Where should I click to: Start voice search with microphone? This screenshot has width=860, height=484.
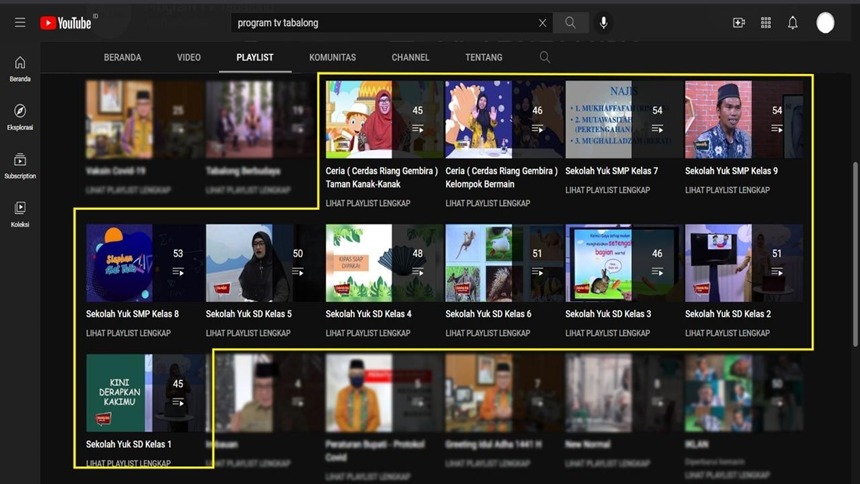tap(603, 22)
